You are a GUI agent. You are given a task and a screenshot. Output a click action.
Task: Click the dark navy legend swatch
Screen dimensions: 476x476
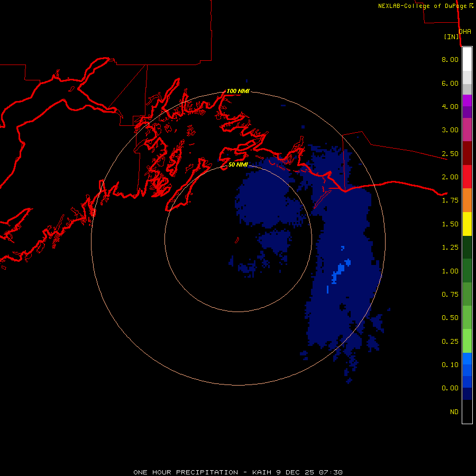pyautogui.click(x=467, y=393)
